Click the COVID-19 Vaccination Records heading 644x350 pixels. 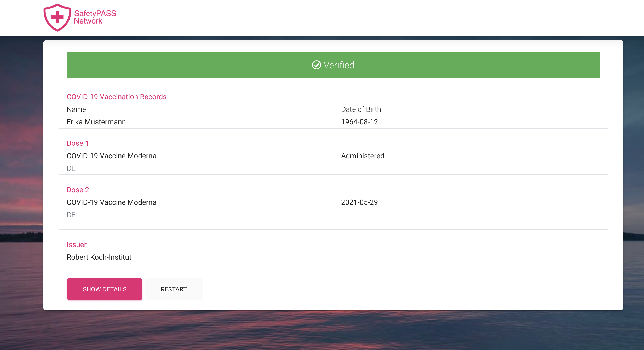coord(116,97)
